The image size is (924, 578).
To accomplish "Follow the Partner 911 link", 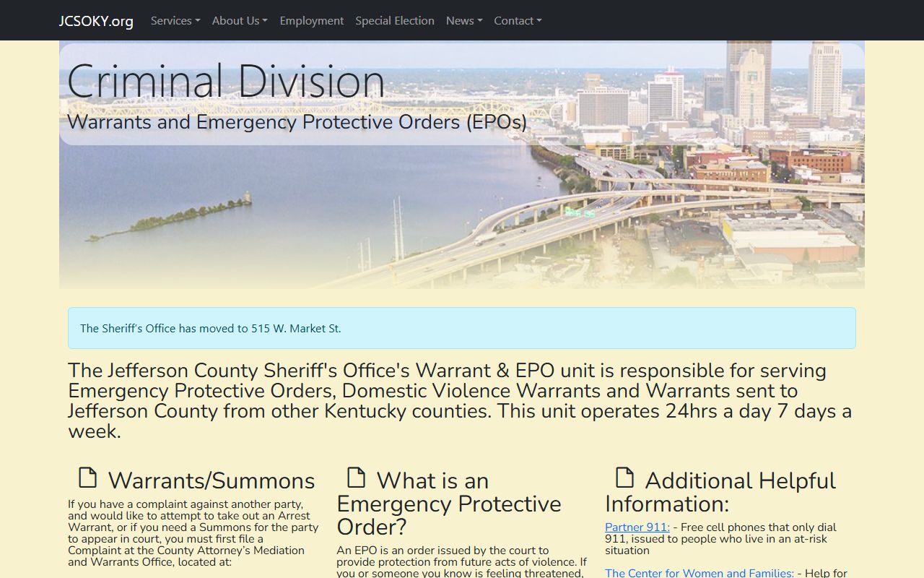I will coord(637,527).
